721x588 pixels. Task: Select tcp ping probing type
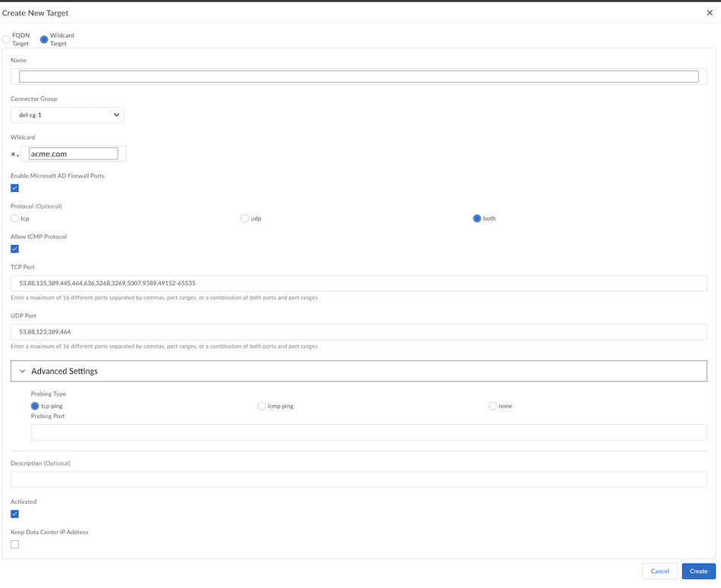coord(35,406)
